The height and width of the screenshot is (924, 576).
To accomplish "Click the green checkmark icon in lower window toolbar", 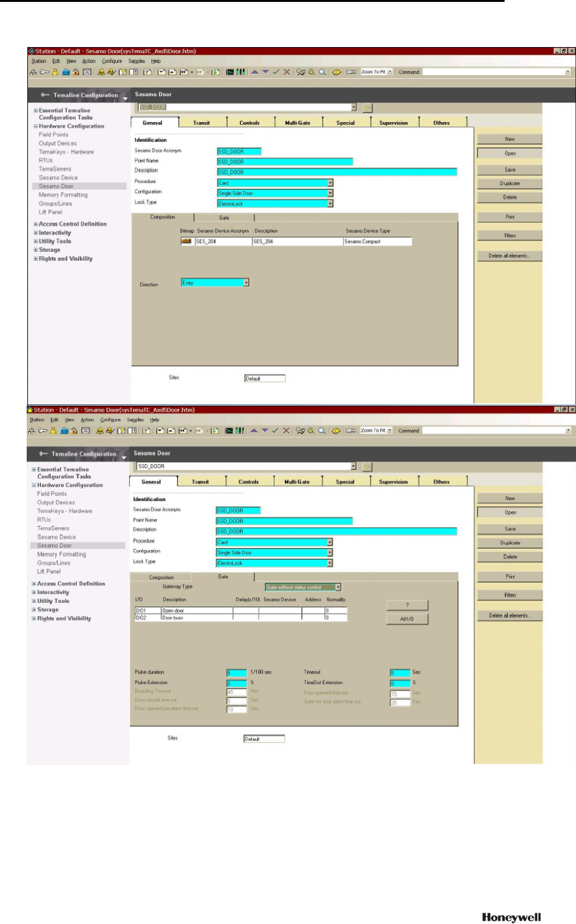I will (275, 431).
